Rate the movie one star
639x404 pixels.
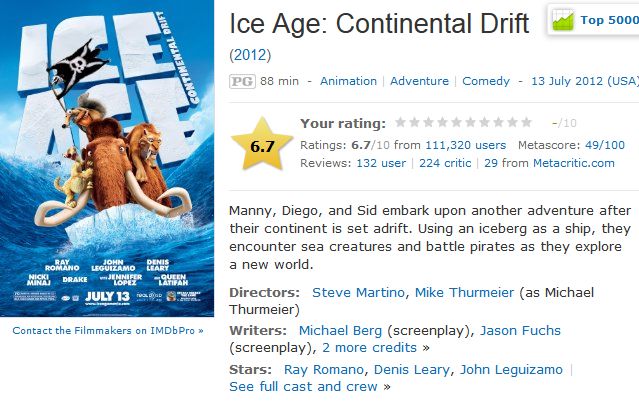pyautogui.click(x=400, y=123)
